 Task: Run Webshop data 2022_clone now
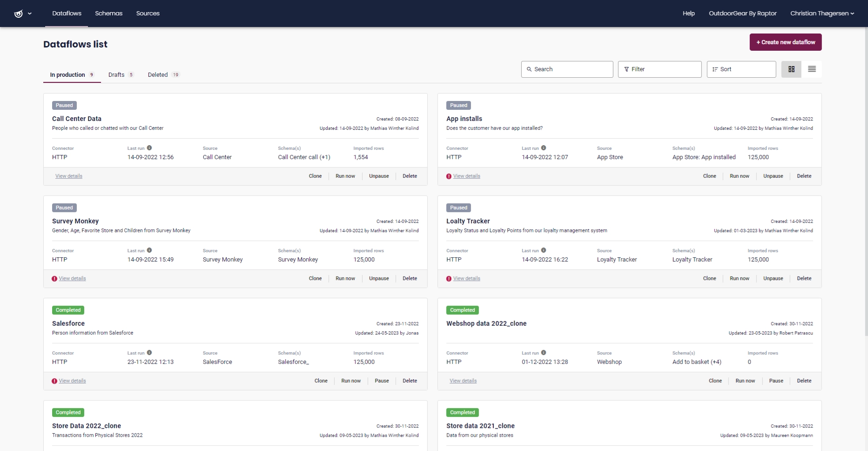coord(745,381)
